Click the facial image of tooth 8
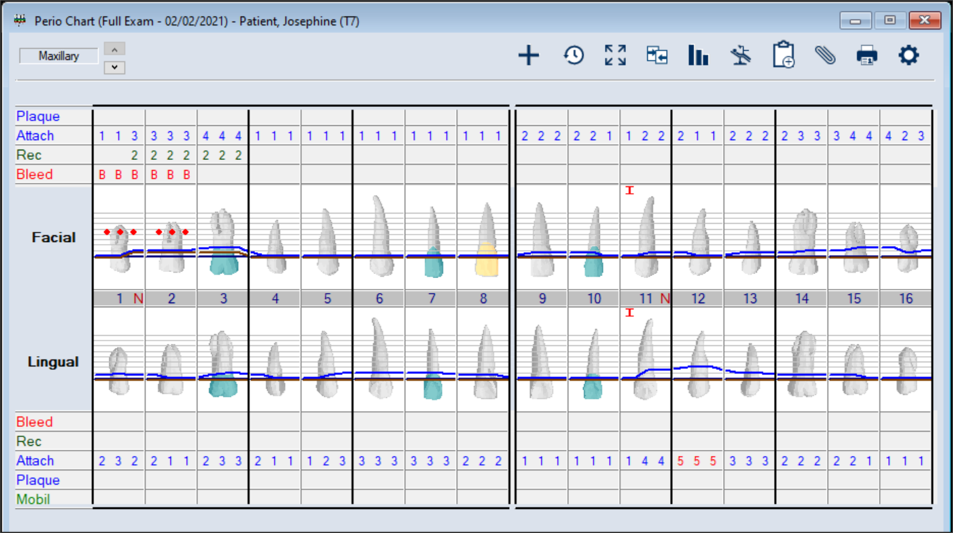 pyautogui.click(x=484, y=240)
